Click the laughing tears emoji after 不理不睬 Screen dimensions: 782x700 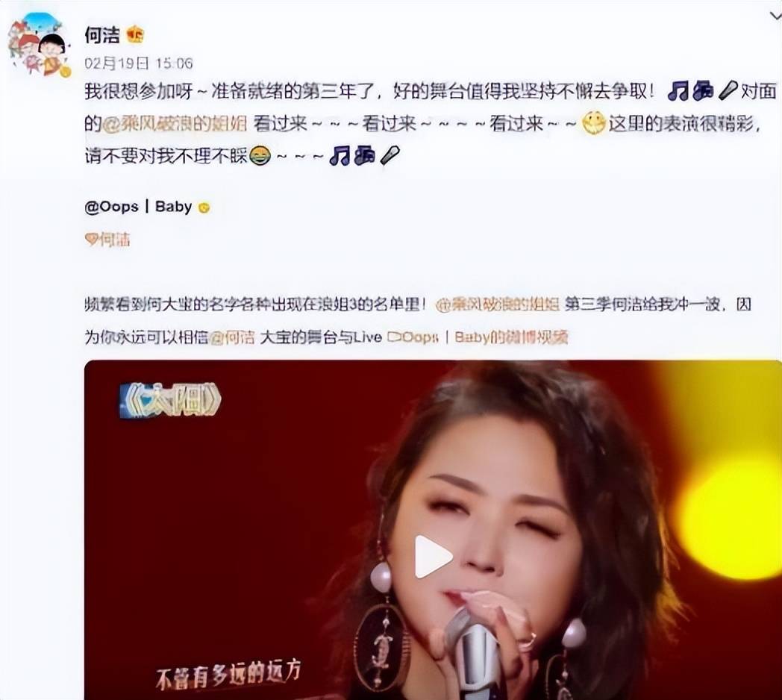[x=260, y=156]
